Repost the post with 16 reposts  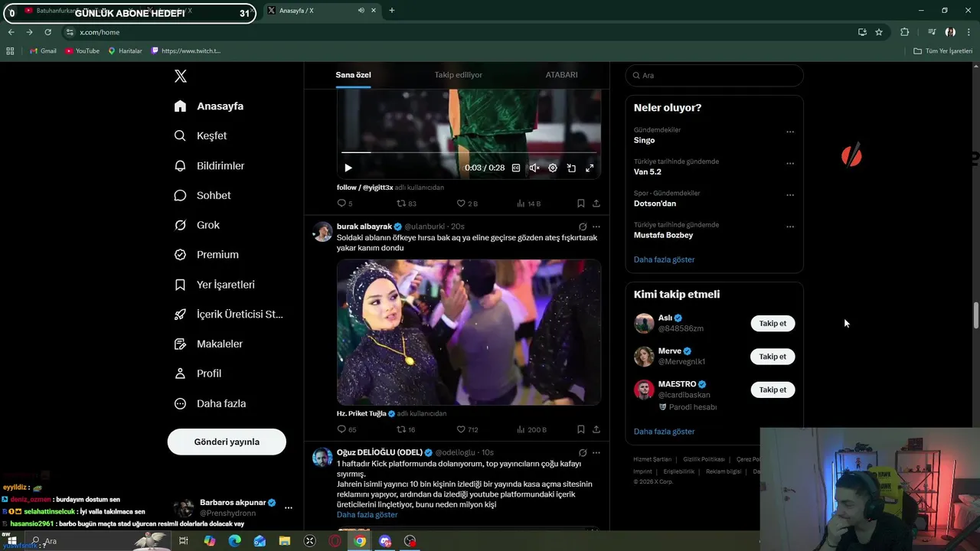pos(406,429)
